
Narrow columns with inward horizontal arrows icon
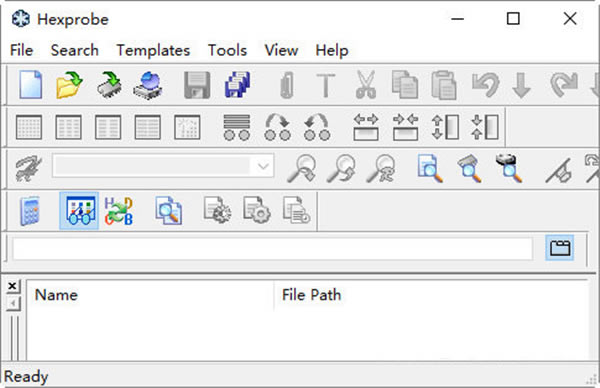[x=405, y=127]
